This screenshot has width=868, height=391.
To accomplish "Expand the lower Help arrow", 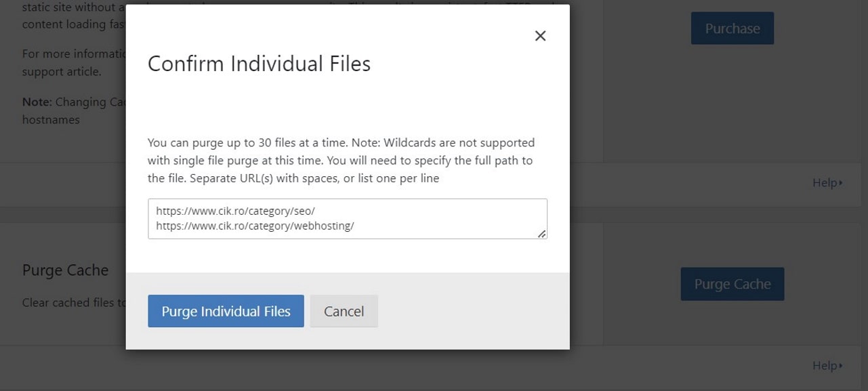I will coord(841,366).
